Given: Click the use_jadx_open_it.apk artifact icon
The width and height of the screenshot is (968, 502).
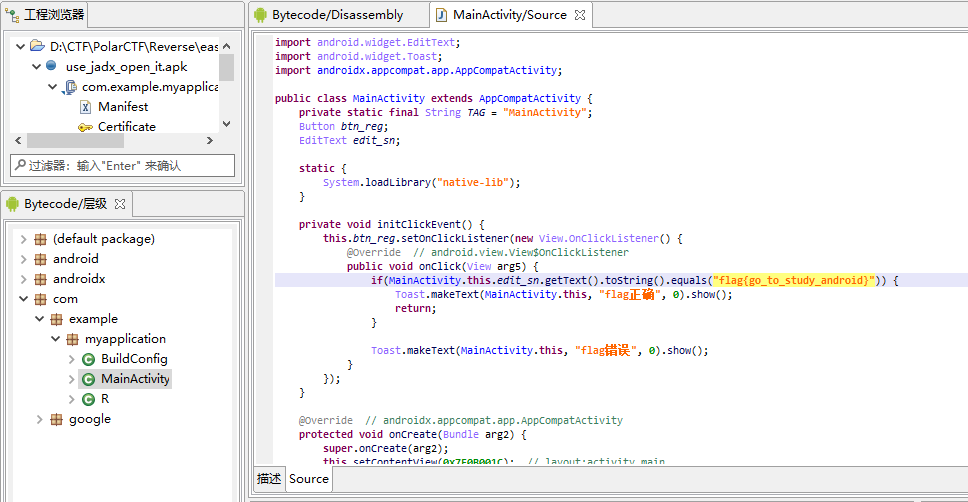Looking at the screenshot, I should (x=52, y=66).
